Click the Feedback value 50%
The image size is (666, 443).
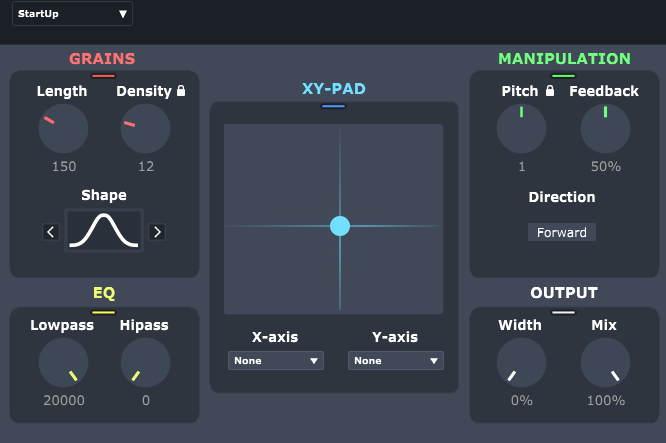[x=606, y=166]
